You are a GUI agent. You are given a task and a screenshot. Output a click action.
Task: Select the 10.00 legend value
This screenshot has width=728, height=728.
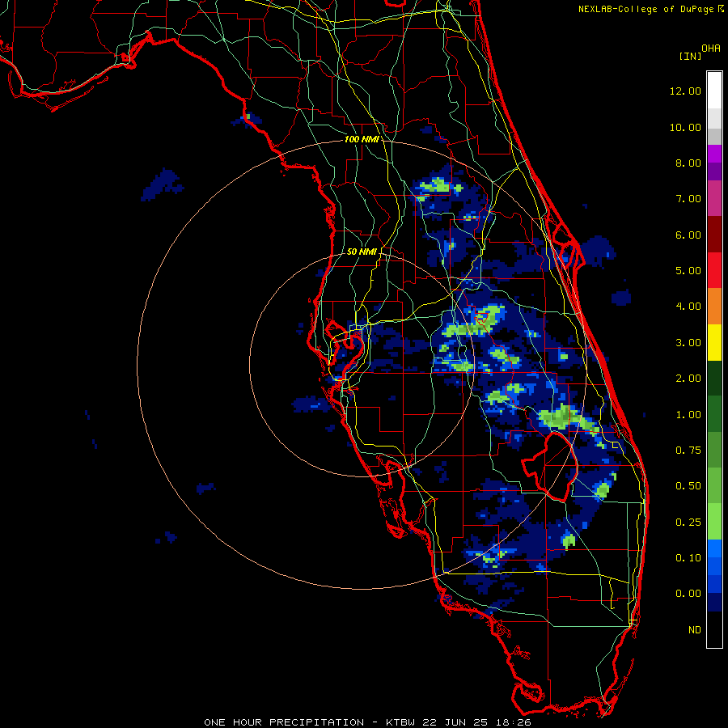685,127
